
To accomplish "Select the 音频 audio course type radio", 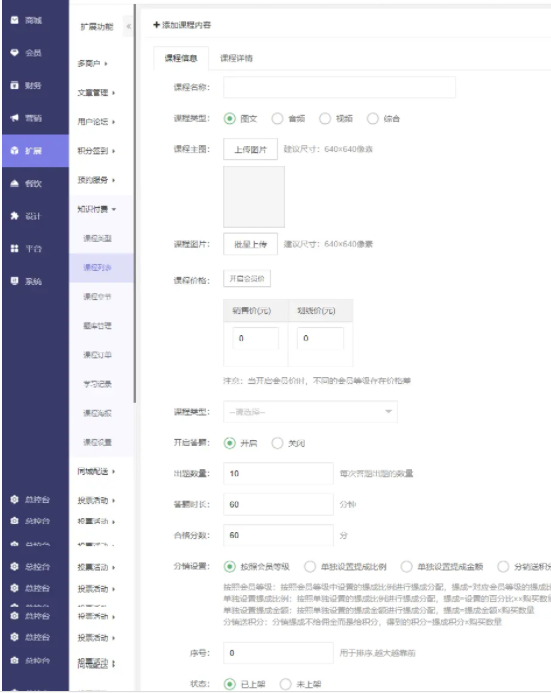I will click(277, 118).
